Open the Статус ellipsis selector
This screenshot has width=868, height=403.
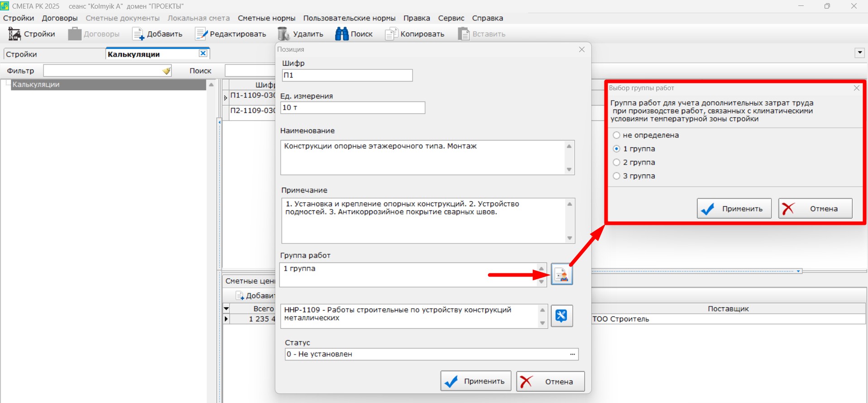(573, 354)
